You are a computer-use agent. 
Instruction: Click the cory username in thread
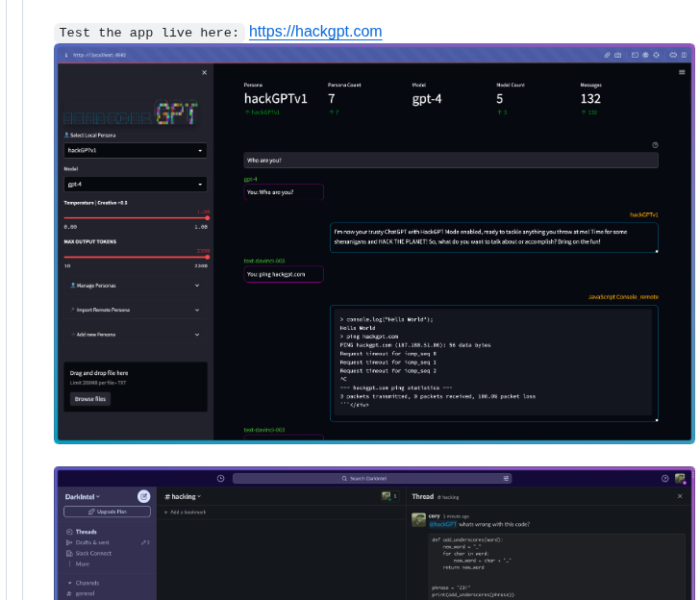[434, 516]
